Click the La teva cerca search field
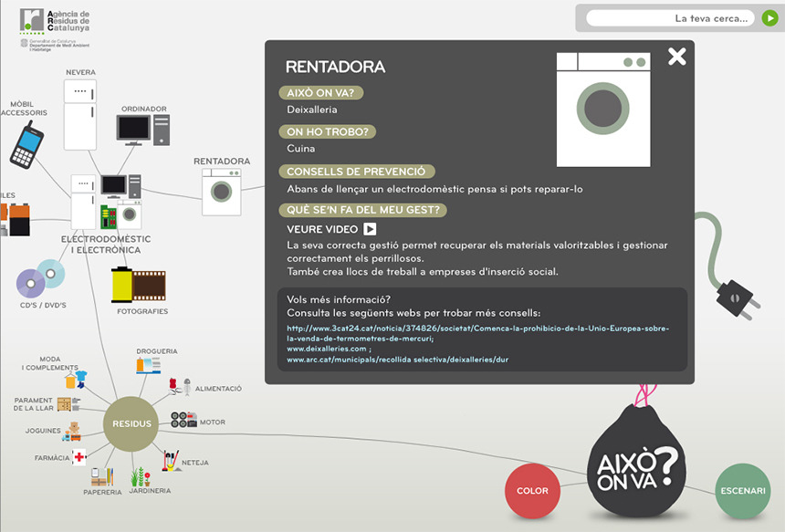The height and width of the screenshot is (532, 785). (x=670, y=18)
